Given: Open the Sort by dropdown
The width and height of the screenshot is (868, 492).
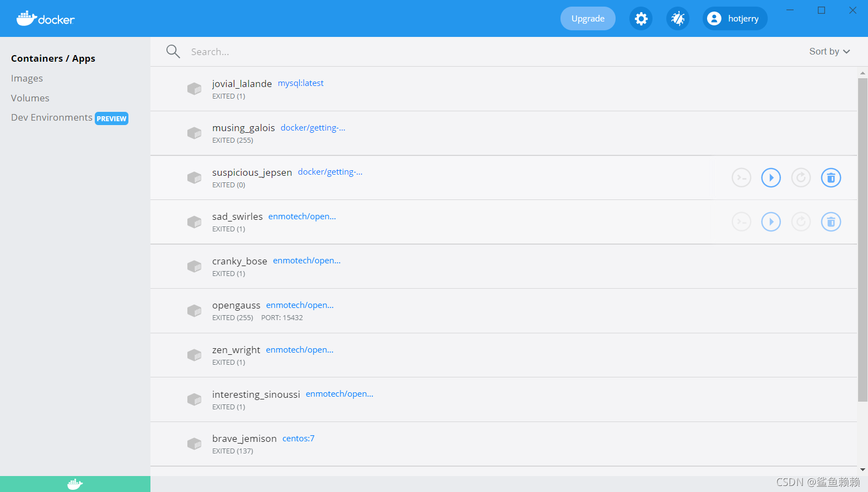Looking at the screenshot, I should pos(829,51).
